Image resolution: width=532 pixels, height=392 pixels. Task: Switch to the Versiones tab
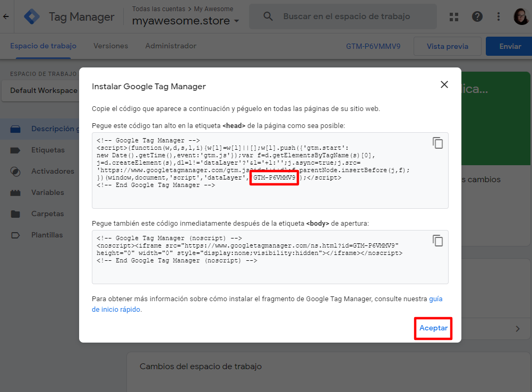[x=110, y=46]
